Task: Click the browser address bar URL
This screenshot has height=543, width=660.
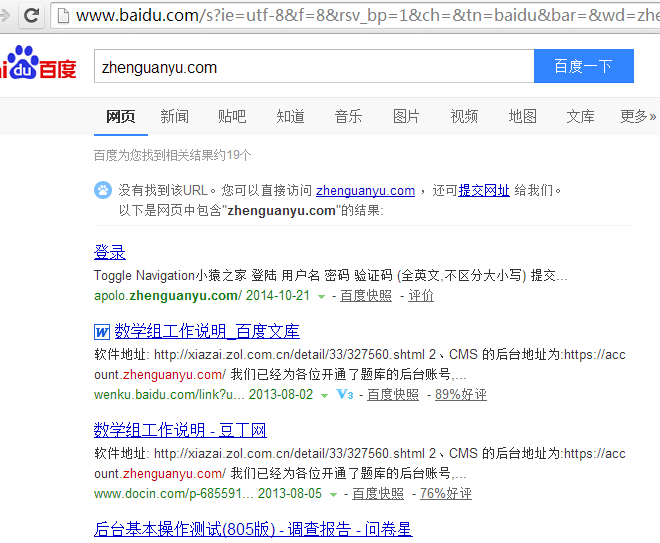Action: coord(366,16)
